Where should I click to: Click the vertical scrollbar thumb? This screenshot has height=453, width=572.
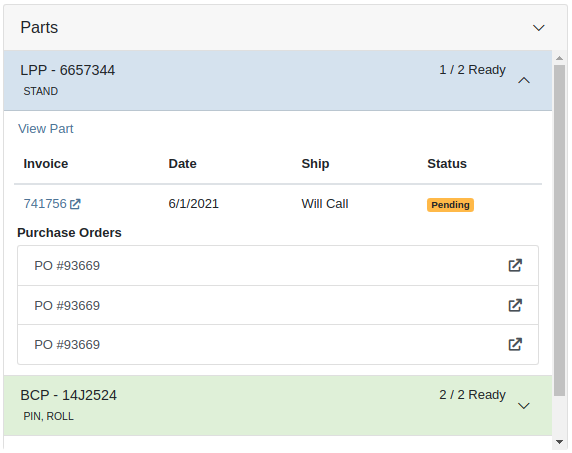[559, 230]
